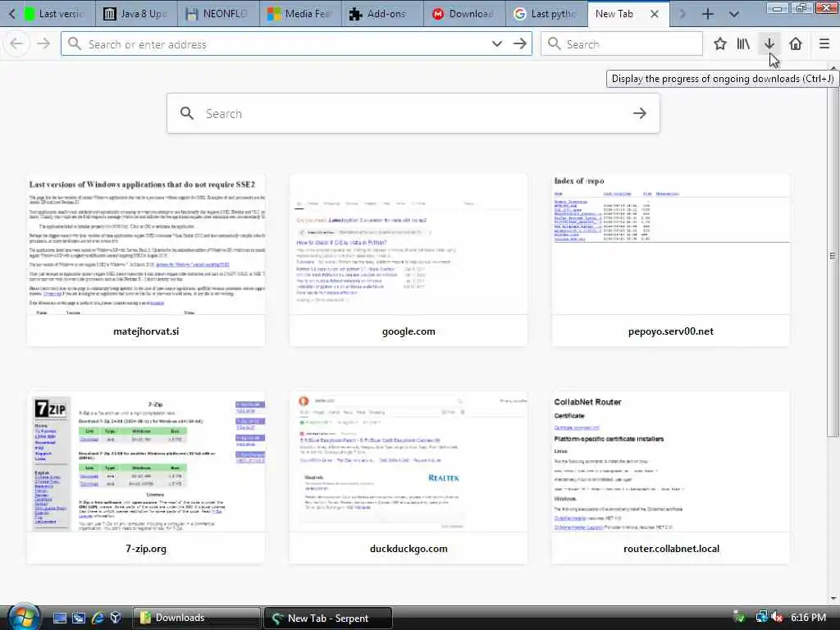The width and height of the screenshot is (840, 630).
Task: Open the Library books icon
Action: [743, 44]
